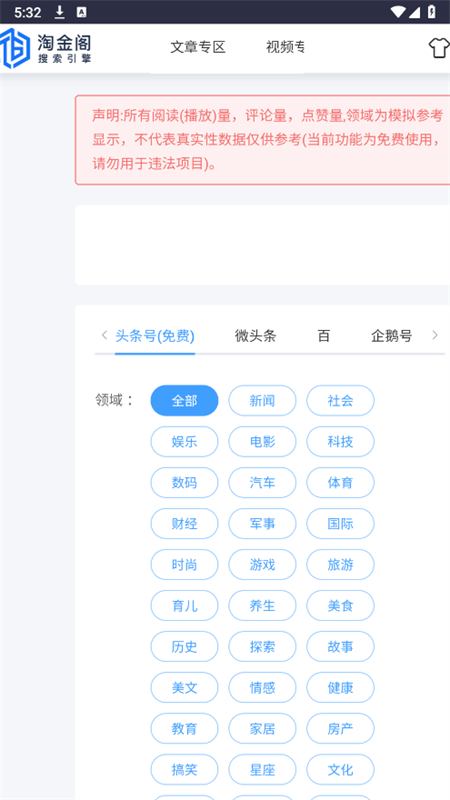Pick the 美食 domain tag

[x=340, y=606]
